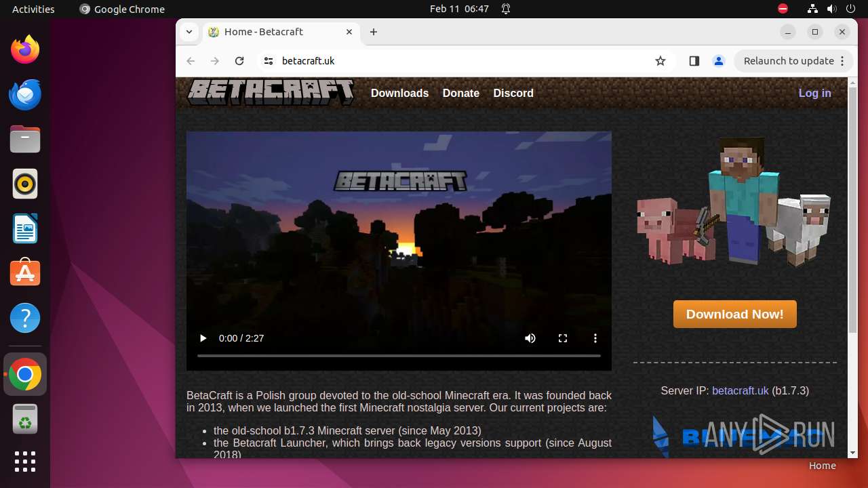Mute the video sound
Viewport: 868px width, 488px height.
tap(530, 338)
